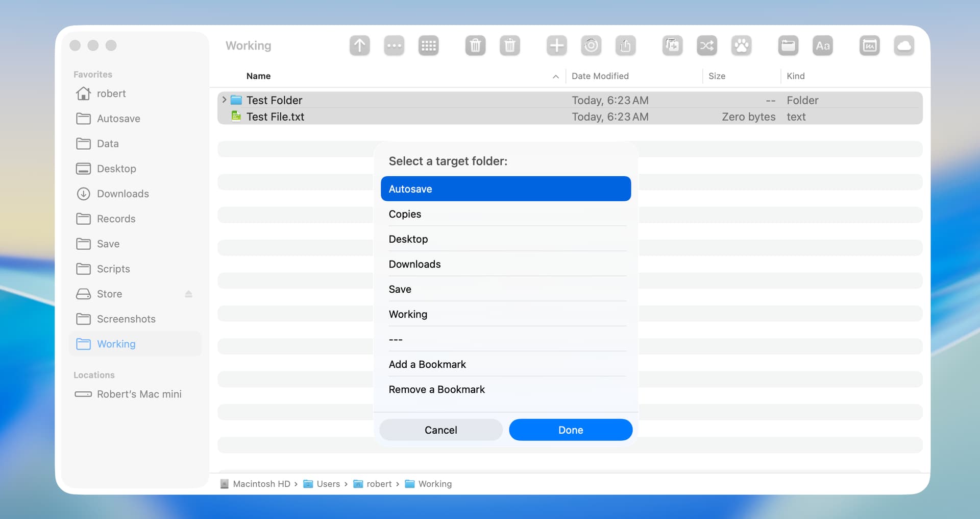Viewport: 980px width, 519px height.
Task: Confirm with the Done button
Action: (x=570, y=430)
